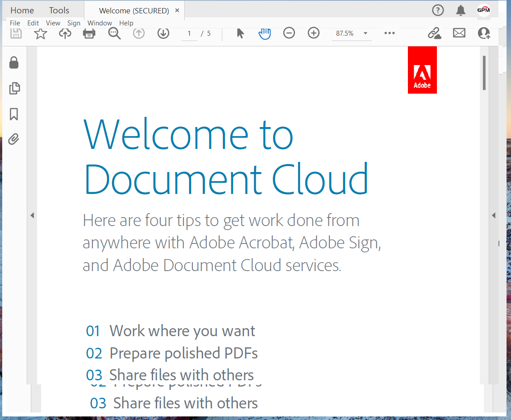Open the Attachments panel
The image size is (511, 420).
click(14, 139)
